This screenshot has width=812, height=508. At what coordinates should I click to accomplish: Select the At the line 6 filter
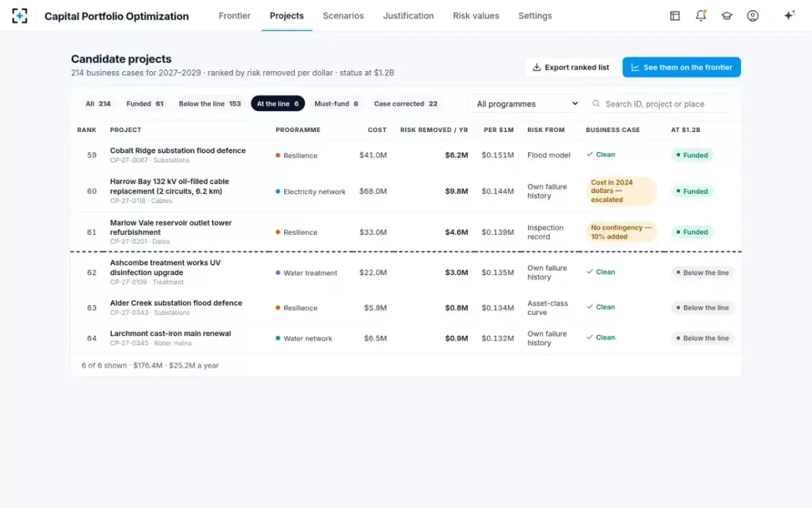[278, 104]
